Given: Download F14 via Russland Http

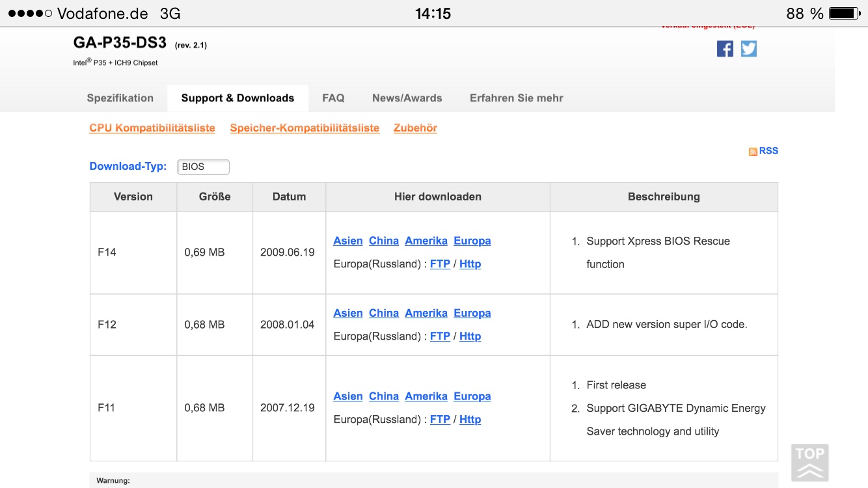Looking at the screenshot, I should 470,264.
